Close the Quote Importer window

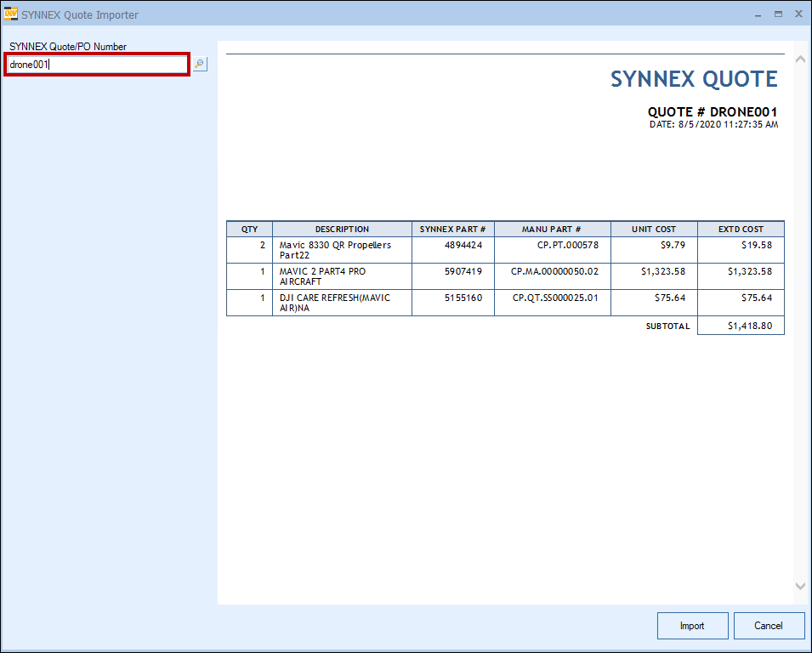coord(798,14)
